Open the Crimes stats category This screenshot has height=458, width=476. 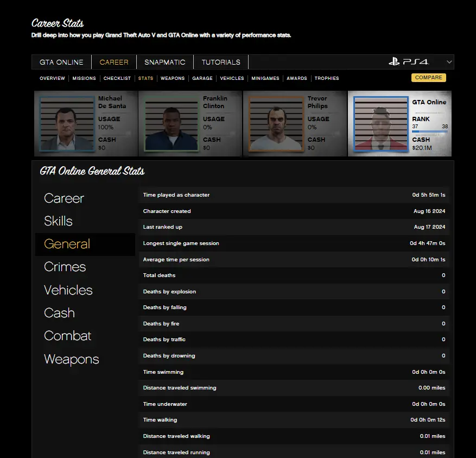tap(65, 267)
